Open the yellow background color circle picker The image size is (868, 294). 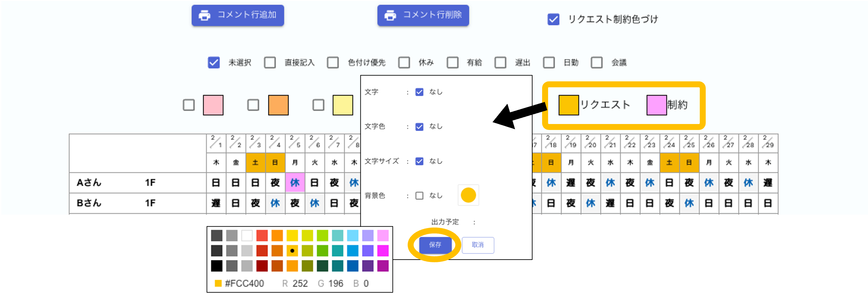coord(468,195)
